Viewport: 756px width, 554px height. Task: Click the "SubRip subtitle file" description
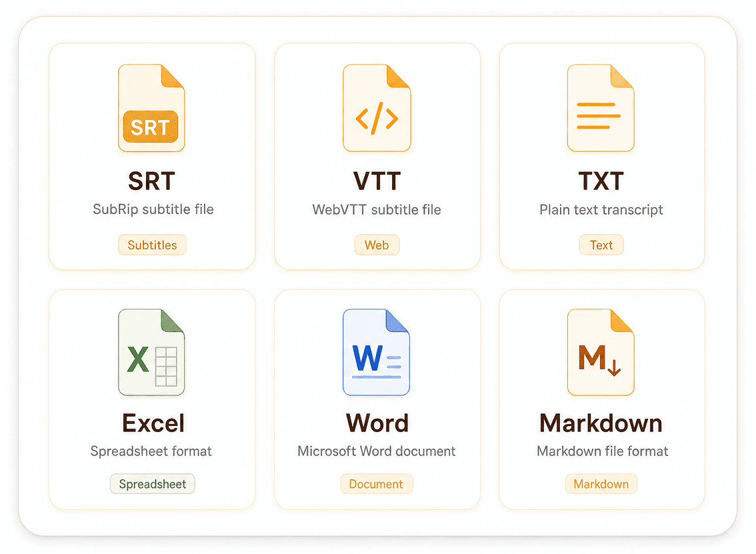pos(153,209)
